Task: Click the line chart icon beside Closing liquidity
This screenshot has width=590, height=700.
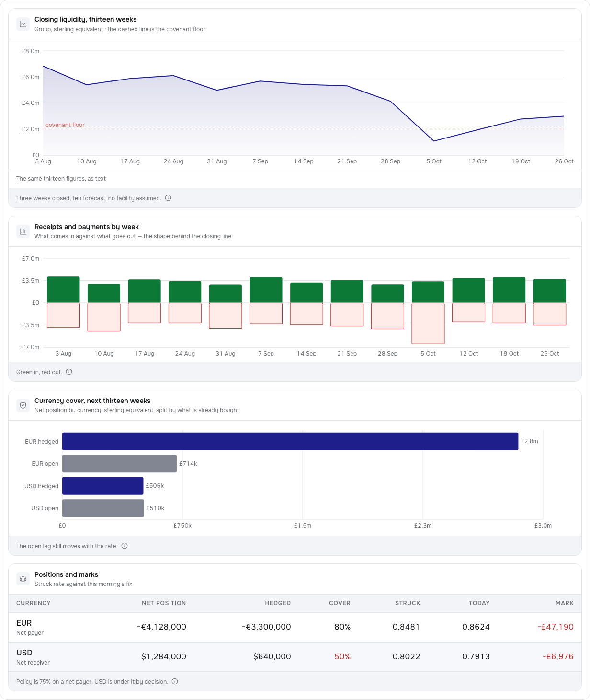Action: coord(23,24)
